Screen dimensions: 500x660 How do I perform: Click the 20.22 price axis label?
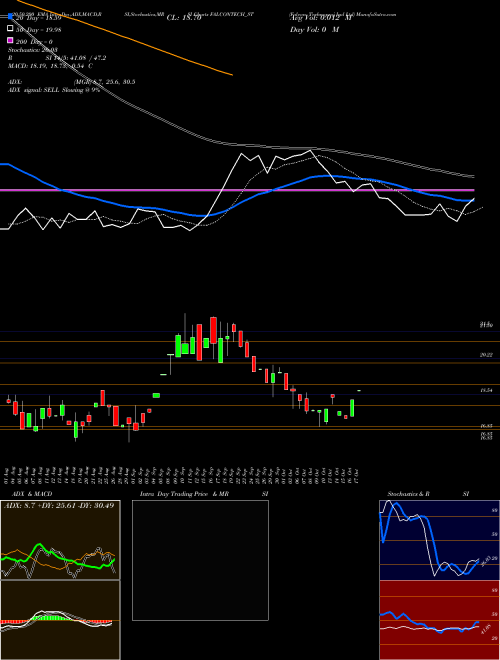click(x=487, y=355)
